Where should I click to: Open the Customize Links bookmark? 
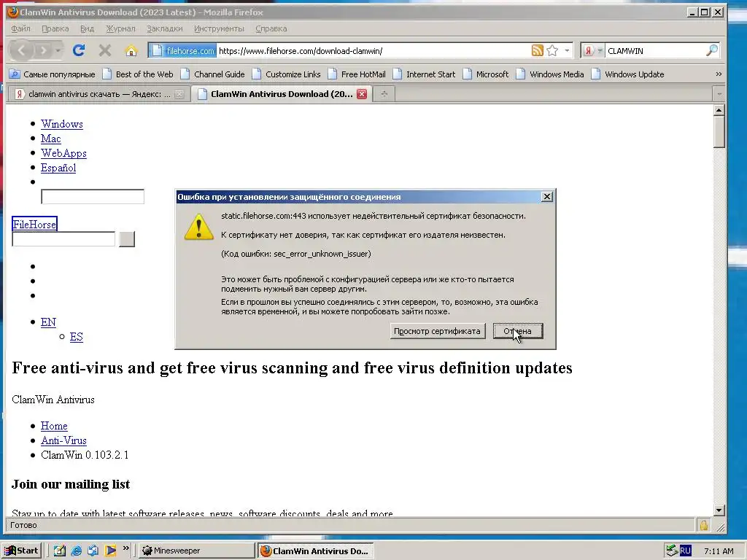(x=286, y=74)
